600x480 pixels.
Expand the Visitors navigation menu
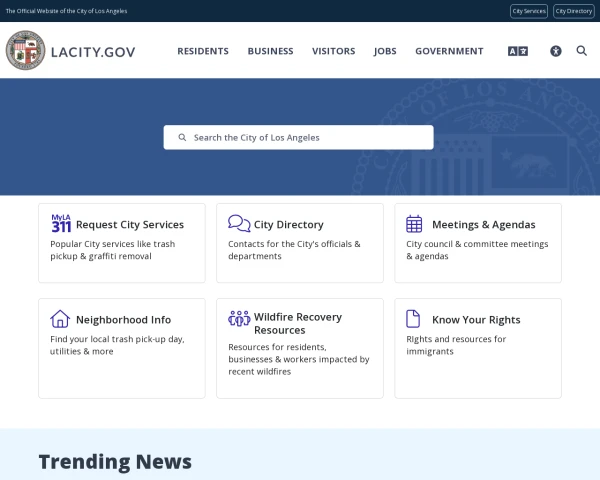(x=333, y=51)
